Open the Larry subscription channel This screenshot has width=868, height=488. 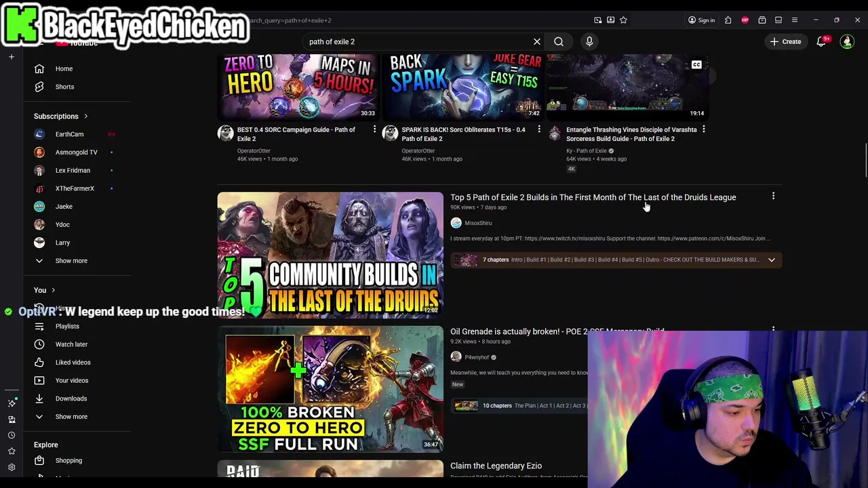coord(62,243)
